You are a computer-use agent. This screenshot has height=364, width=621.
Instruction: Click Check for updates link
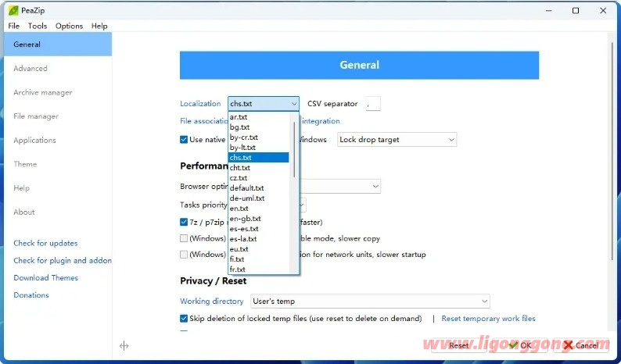click(x=45, y=243)
